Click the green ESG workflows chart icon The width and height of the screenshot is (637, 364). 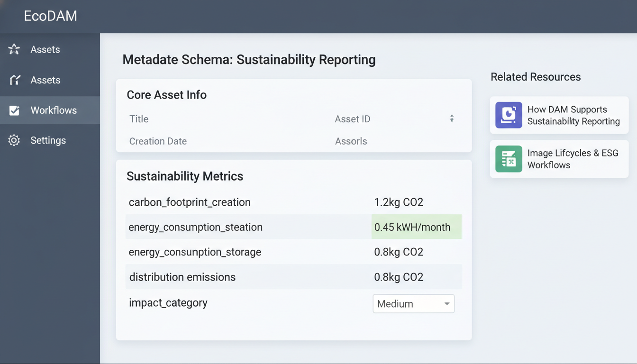[508, 159]
